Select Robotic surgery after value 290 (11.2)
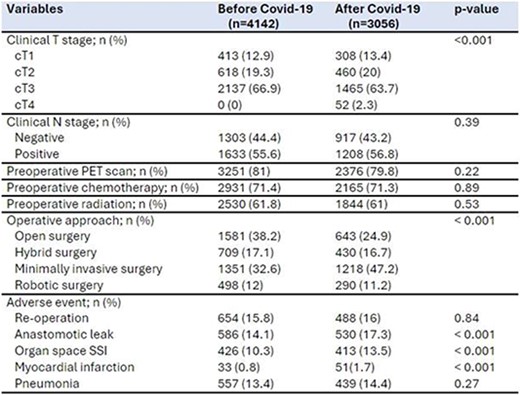The width and height of the screenshot is (520, 395). (363, 285)
